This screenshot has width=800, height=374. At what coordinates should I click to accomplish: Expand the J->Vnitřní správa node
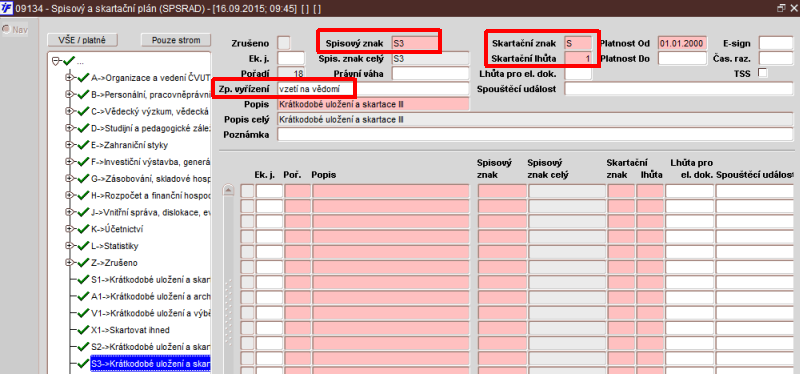tap(69, 212)
